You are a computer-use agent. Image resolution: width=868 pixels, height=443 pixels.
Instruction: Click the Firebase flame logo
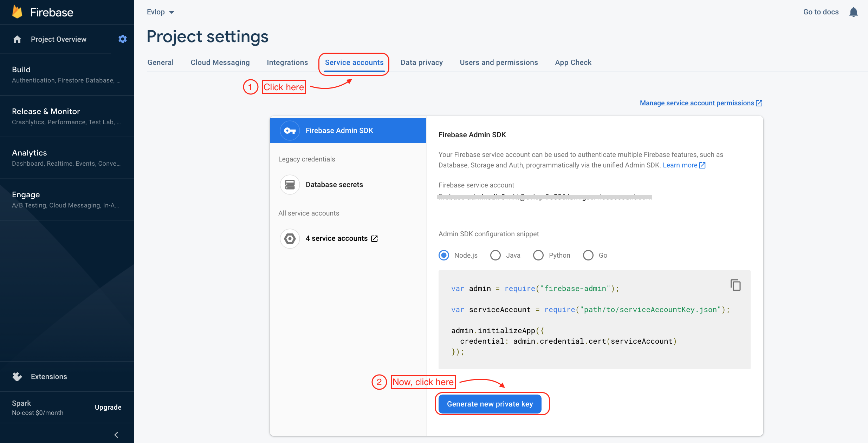pyautogui.click(x=17, y=12)
